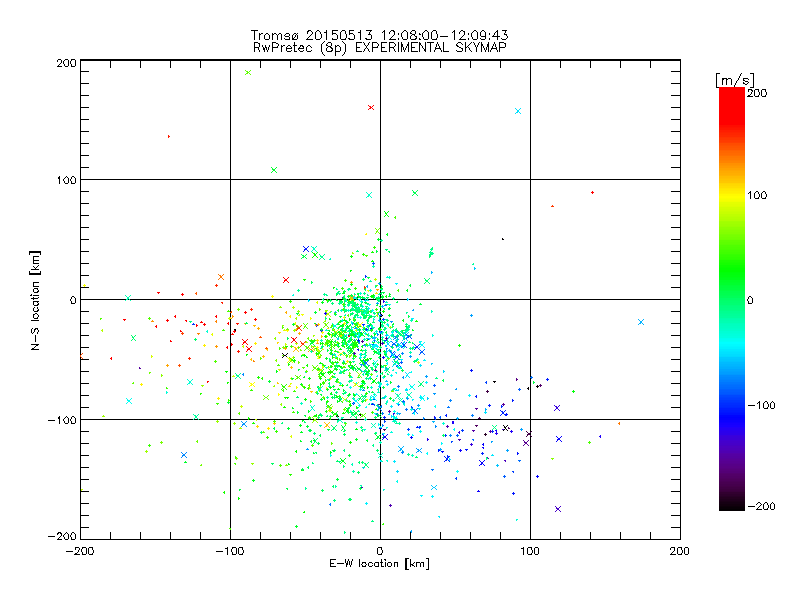Select the cyan X marker on the zero line at far left
This screenshot has height=600, width=800.
128,298
